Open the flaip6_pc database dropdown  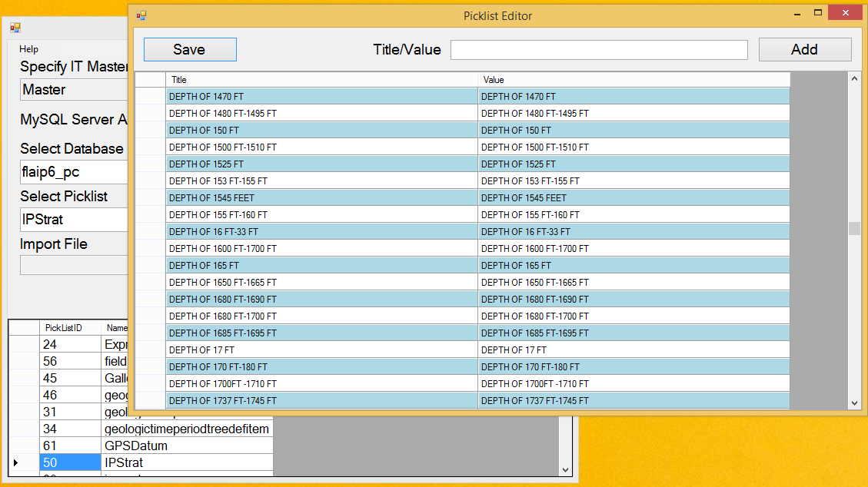(74, 172)
